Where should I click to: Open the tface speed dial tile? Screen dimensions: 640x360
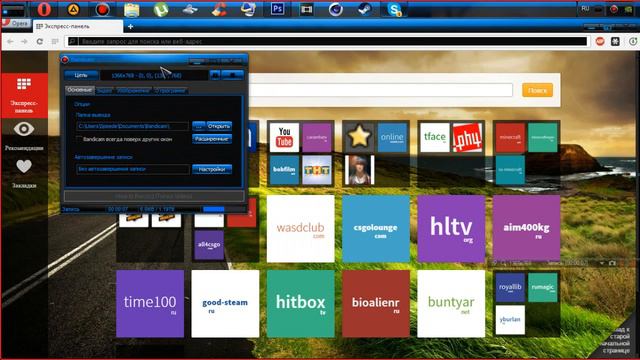pyautogui.click(x=434, y=138)
